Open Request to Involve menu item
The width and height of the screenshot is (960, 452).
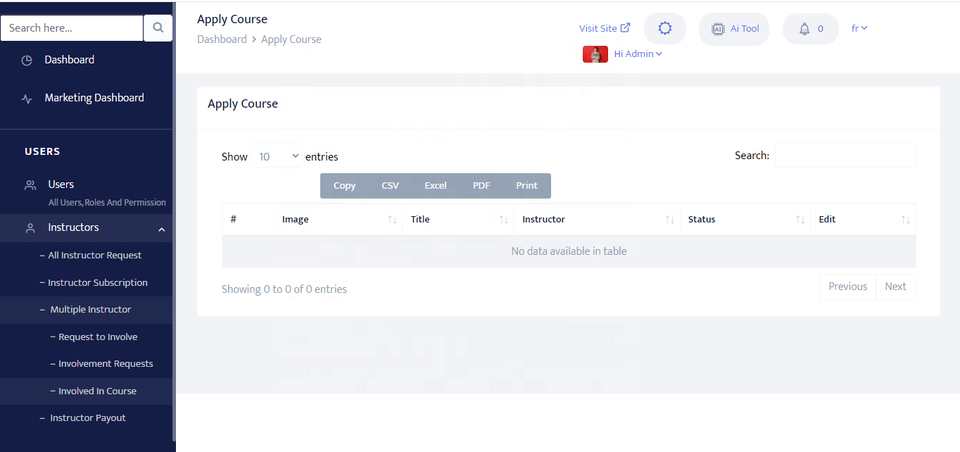(x=97, y=337)
